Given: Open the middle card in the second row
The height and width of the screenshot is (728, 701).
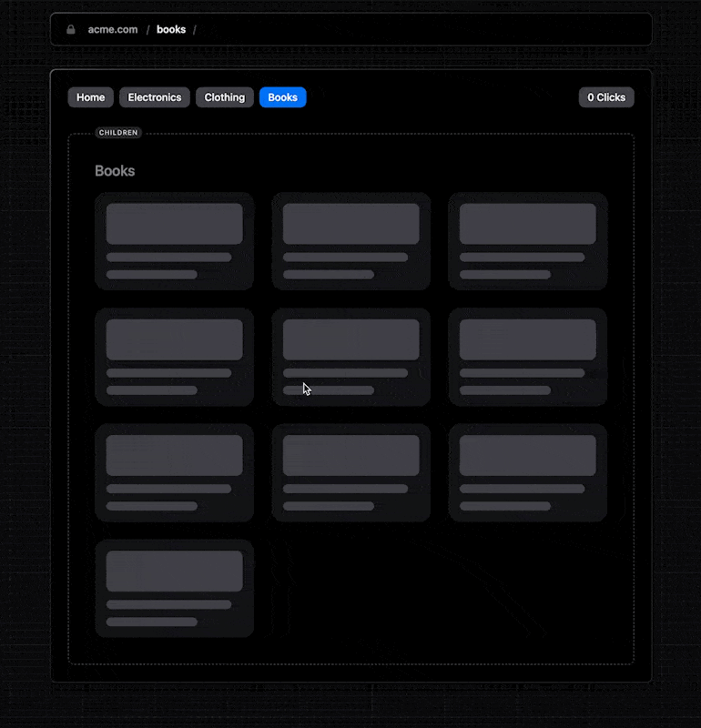Looking at the screenshot, I should pos(350,357).
